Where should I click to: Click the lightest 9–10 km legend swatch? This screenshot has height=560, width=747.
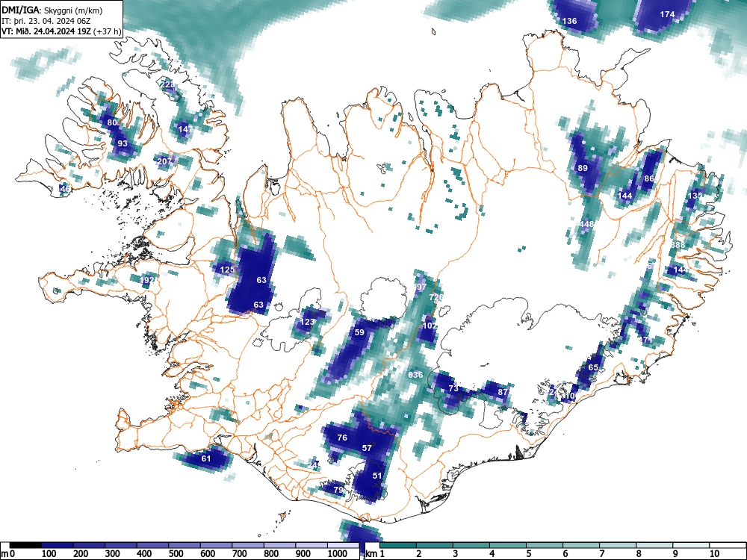tap(691, 545)
